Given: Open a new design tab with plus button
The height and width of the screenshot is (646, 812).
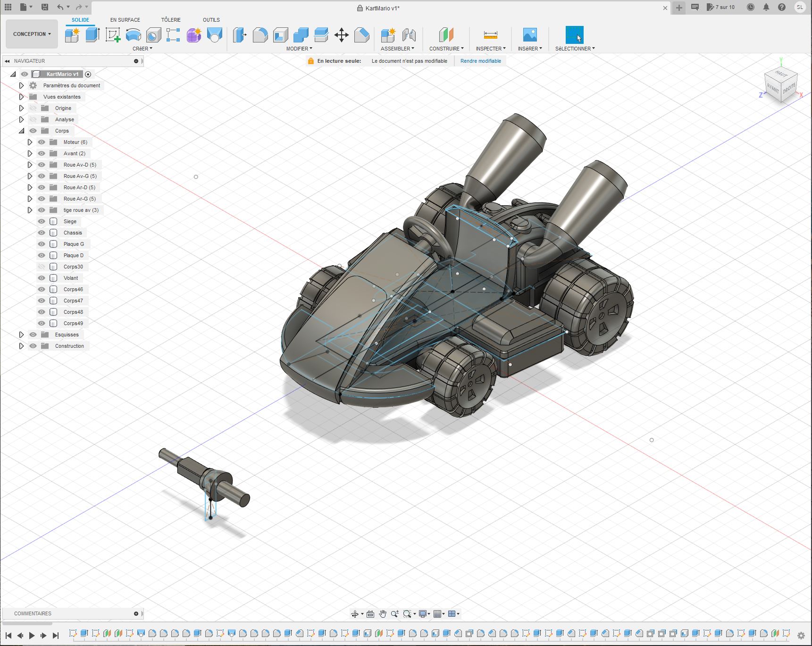Looking at the screenshot, I should pos(679,8).
